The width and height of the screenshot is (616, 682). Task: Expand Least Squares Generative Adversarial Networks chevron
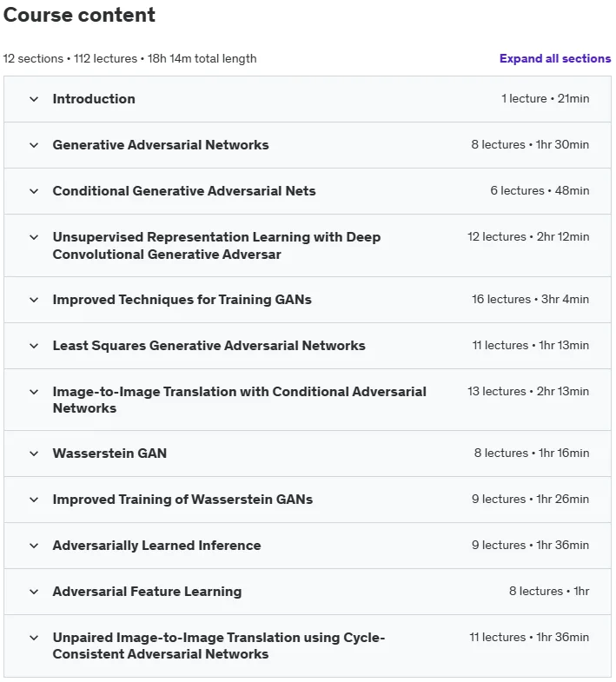click(x=34, y=347)
